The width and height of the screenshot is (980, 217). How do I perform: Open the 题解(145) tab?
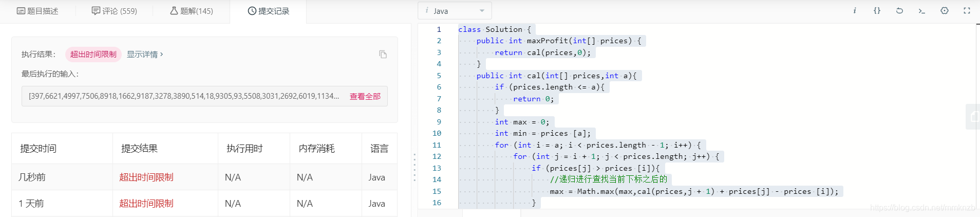click(x=192, y=11)
